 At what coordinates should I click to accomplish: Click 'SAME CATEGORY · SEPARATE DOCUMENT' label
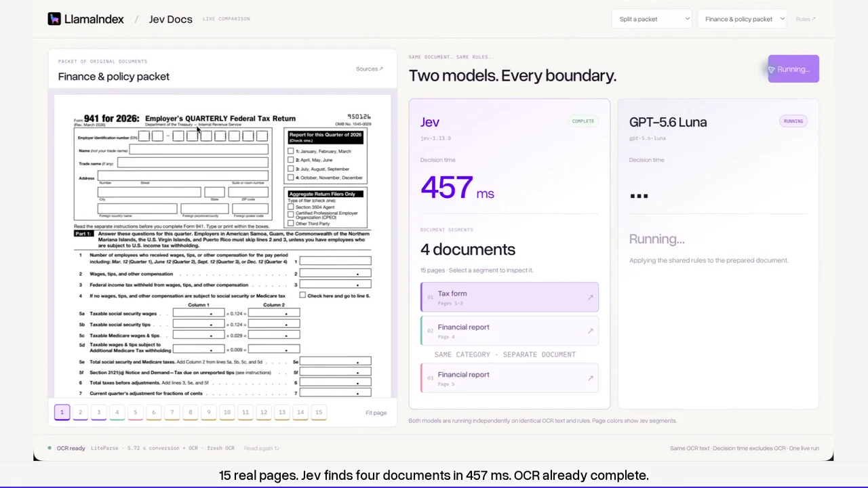tap(505, 354)
